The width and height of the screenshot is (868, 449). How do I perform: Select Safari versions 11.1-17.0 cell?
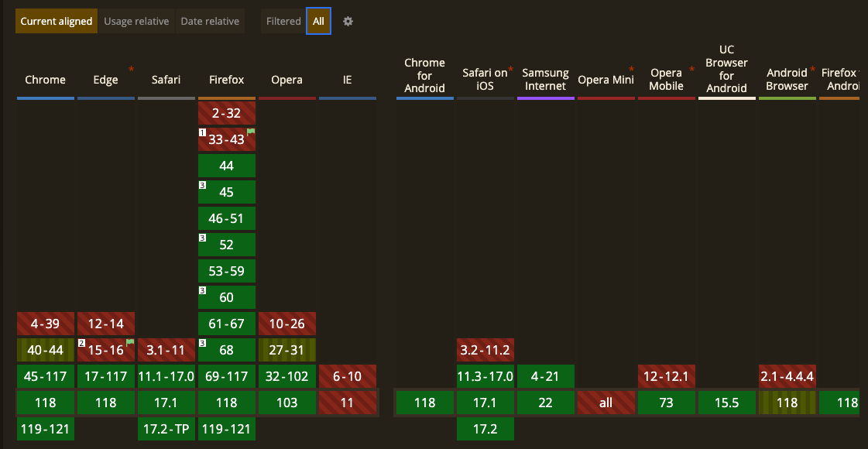(166, 376)
